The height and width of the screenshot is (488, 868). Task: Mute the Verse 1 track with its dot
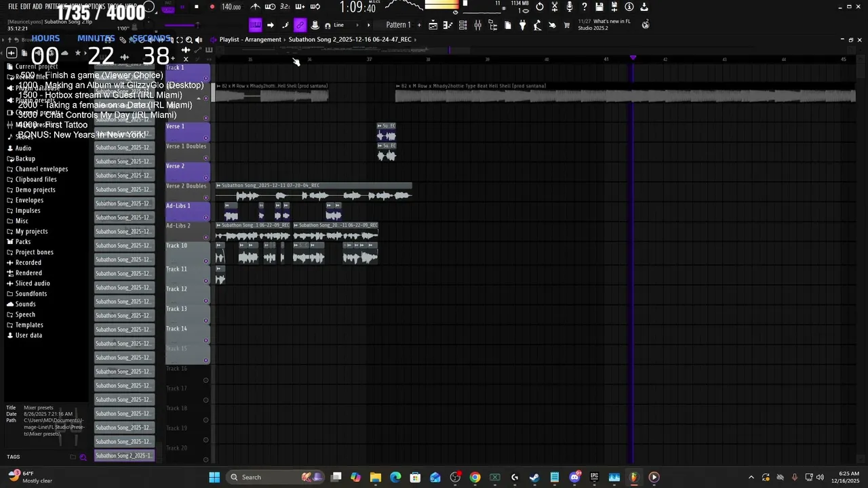click(206, 138)
